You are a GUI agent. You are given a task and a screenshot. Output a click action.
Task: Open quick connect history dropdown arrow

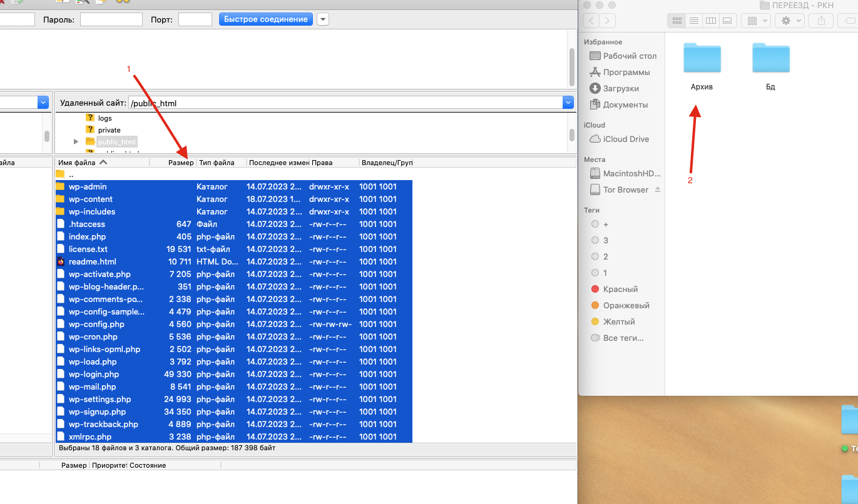(323, 19)
